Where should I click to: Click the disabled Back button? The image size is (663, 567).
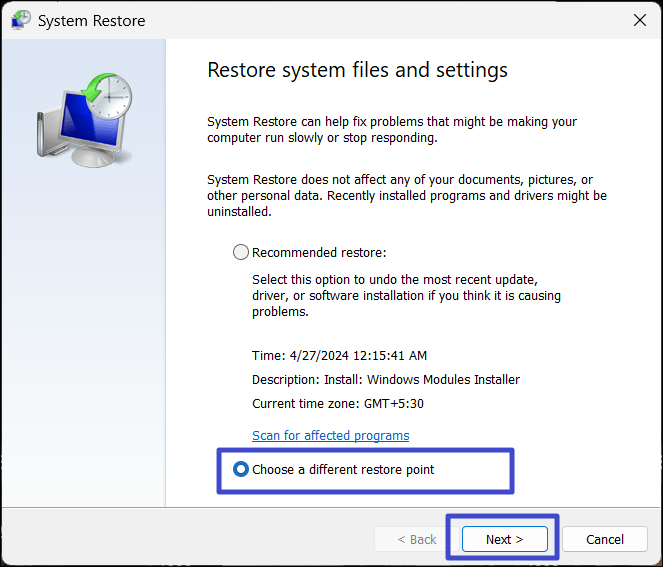pyautogui.click(x=416, y=539)
